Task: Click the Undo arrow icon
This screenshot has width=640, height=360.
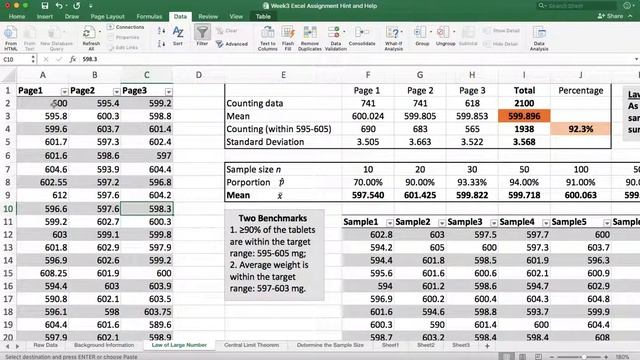Action: [59, 6]
